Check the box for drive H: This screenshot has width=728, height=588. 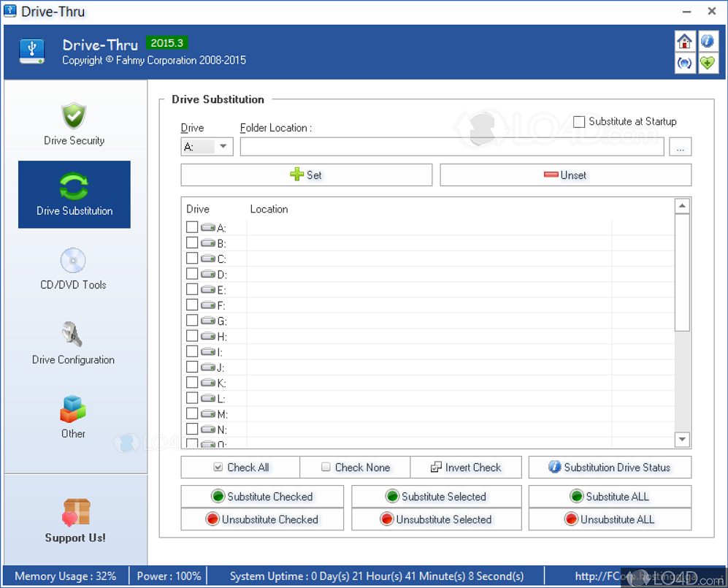[x=192, y=336]
